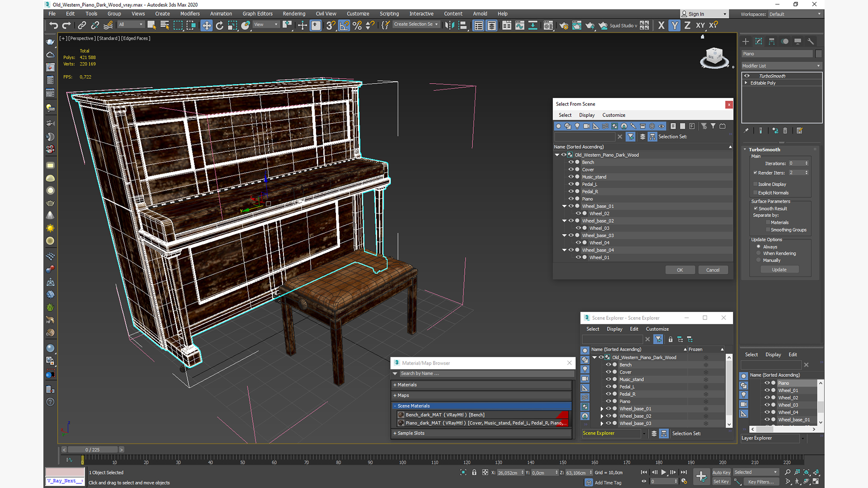Click the time slider showing 0 / 225
The height and width of the screenshot is (488, 868).
coord(93,450)
